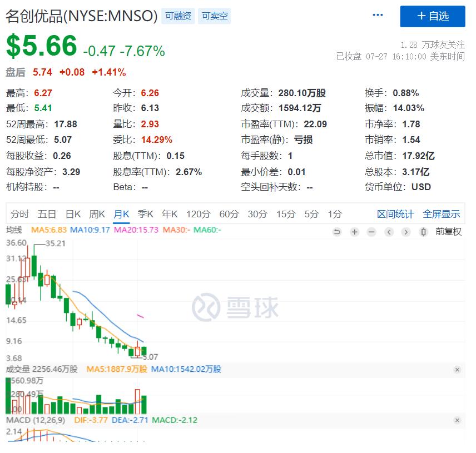Image resolution: width=476 pixels, height=453 pixels.
Task: Zoom out of the chart with minus icon
Action: point(371,232)
